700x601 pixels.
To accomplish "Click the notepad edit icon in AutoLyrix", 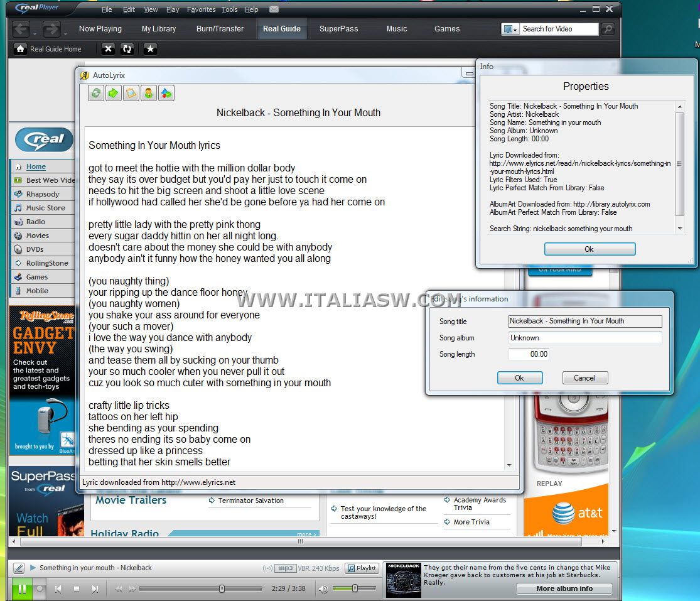I will click(x=131, y=94).
